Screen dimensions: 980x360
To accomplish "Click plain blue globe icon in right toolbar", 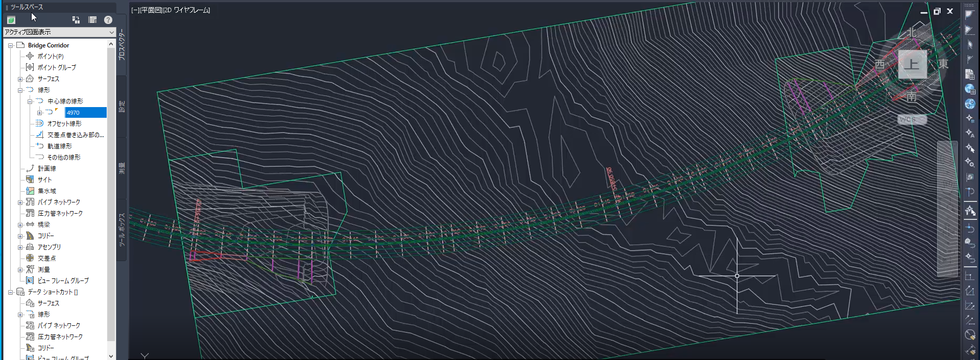I will pos(970,104).
